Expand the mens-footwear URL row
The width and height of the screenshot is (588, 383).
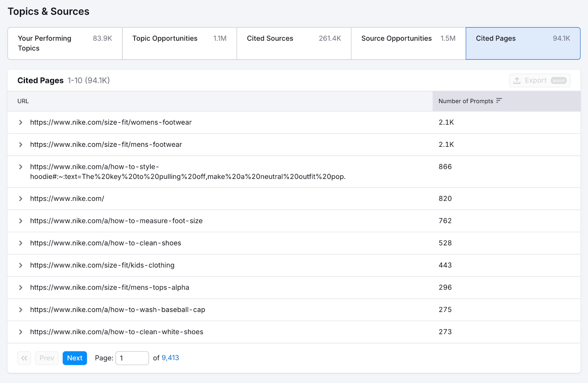tap(21, 145)
